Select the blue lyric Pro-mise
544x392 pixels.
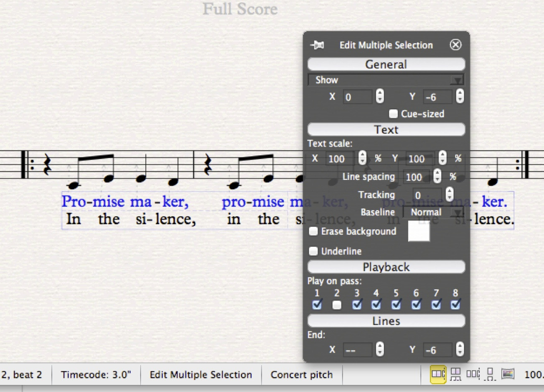(x=92, y=202)
